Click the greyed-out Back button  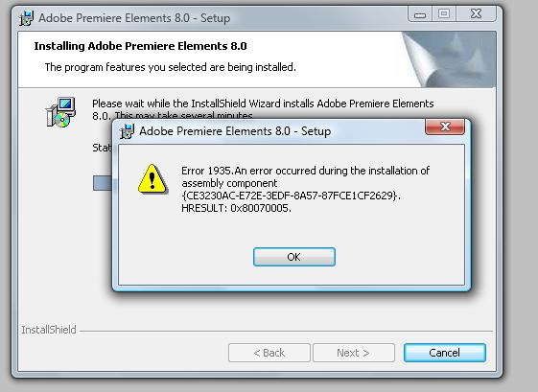click(269, 353)
